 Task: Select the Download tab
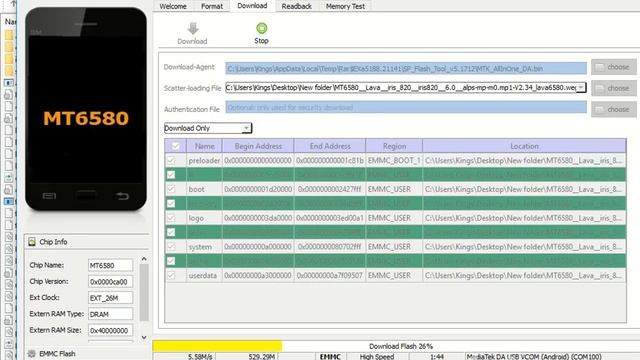(x=252, y=6)
